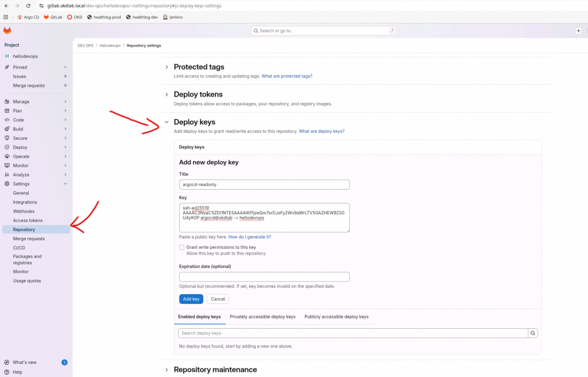This screenshot has width=588, height=377.
Task: Enable Grant write permissions to this key
Action: (182, 247)
